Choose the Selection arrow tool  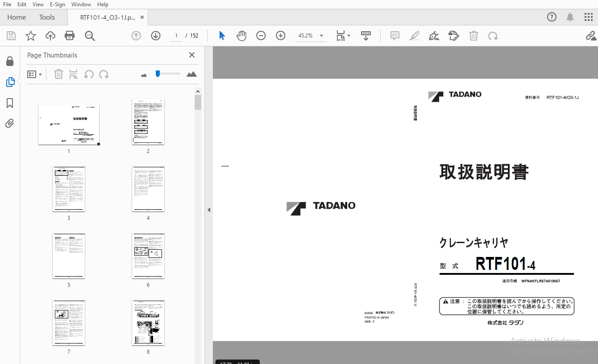[x=222, y=36]
